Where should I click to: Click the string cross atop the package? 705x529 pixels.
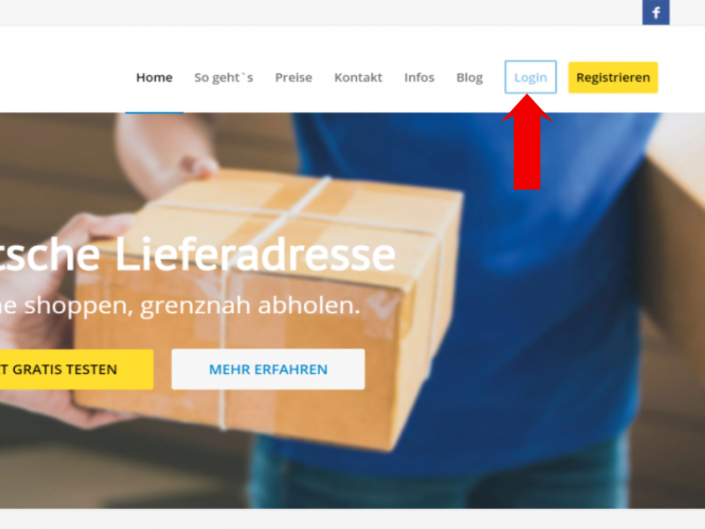(x=288, y=213)
